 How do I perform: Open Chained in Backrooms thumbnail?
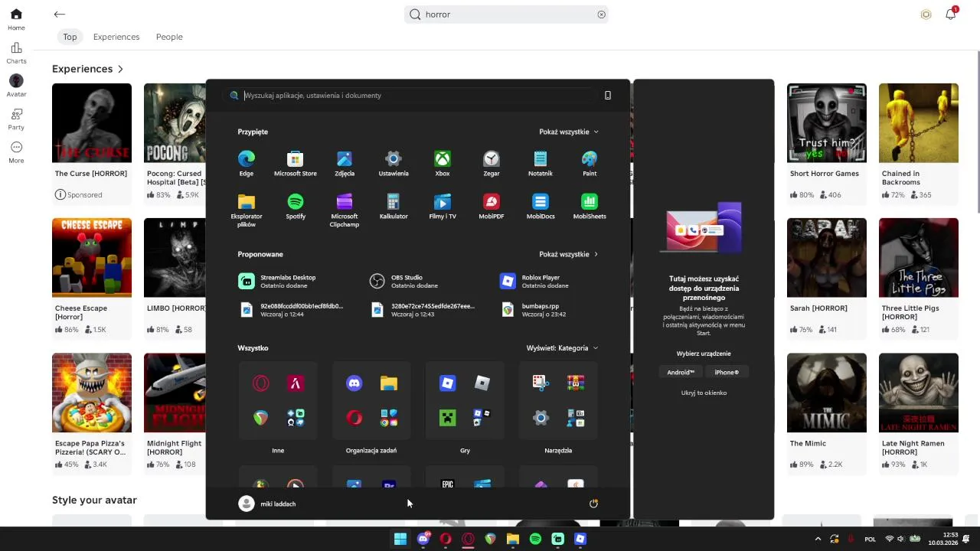pyautogui.click(x=919, y=123)
